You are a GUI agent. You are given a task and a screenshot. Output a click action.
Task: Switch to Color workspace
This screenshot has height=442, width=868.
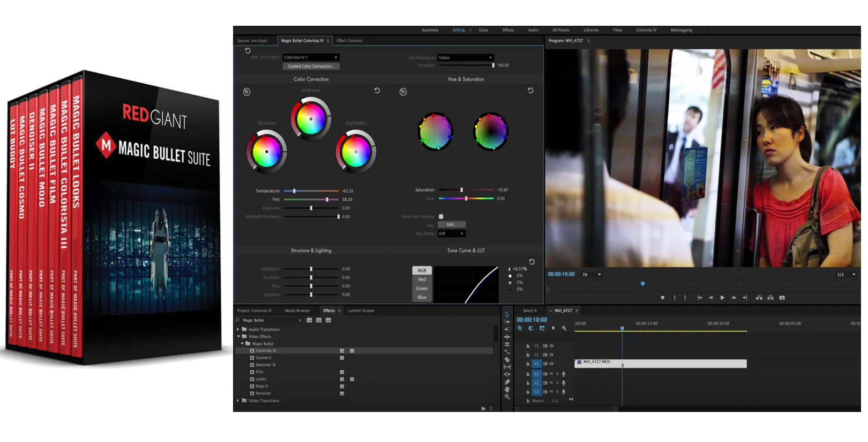point(484,30)
